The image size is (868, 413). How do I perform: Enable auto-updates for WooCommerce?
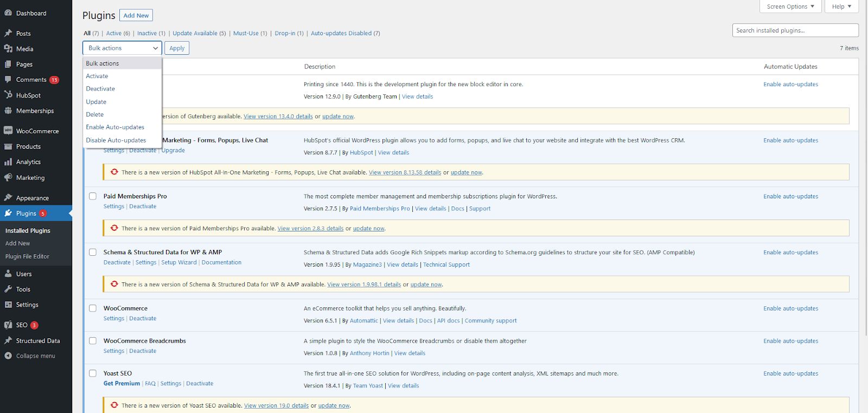(x=790, y=308)
